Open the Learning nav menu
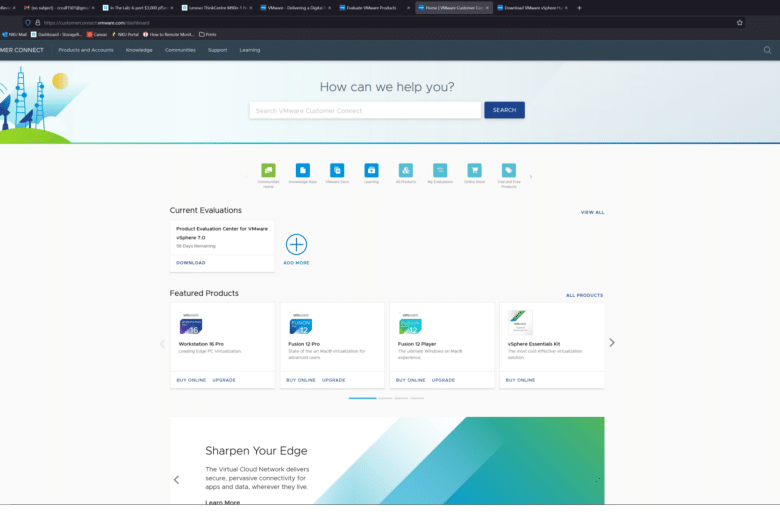 [x=250, y=50]
